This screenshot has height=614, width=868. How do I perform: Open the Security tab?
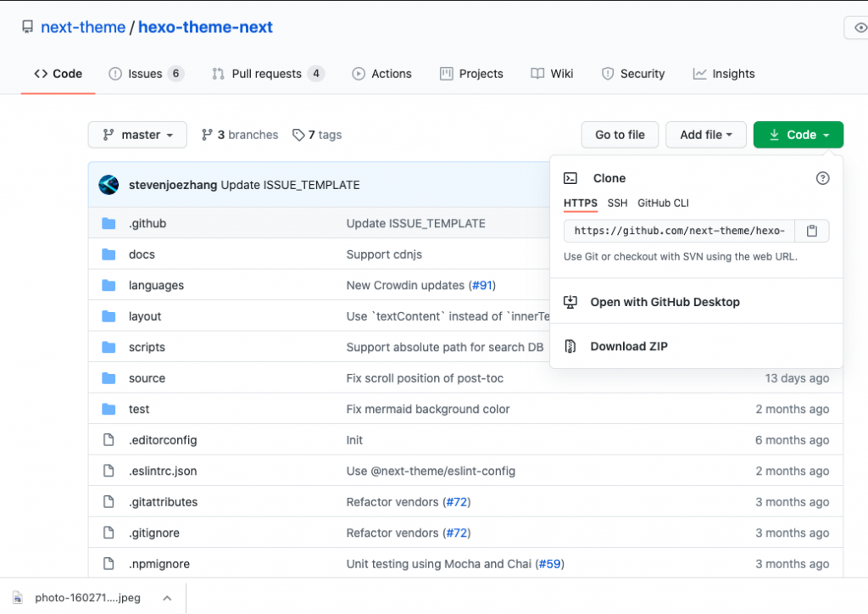tap(632, 74)
